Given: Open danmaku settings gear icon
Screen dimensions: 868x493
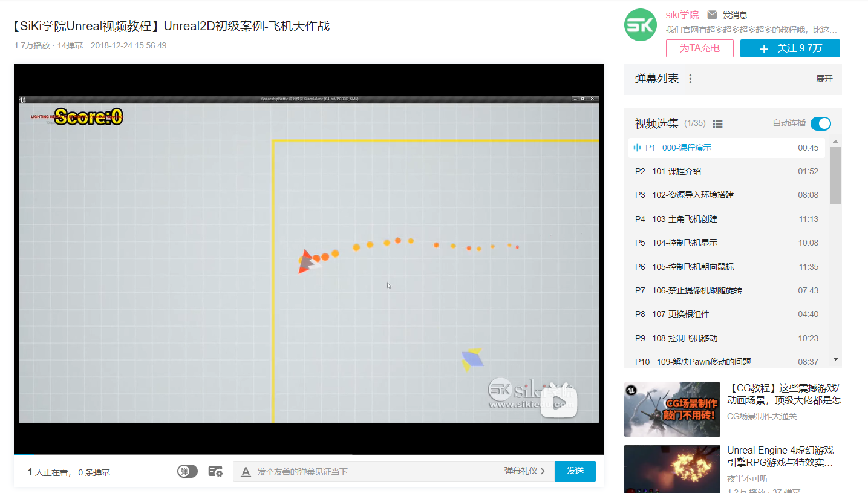Looking at the screenshot, I should coord(215,471).
